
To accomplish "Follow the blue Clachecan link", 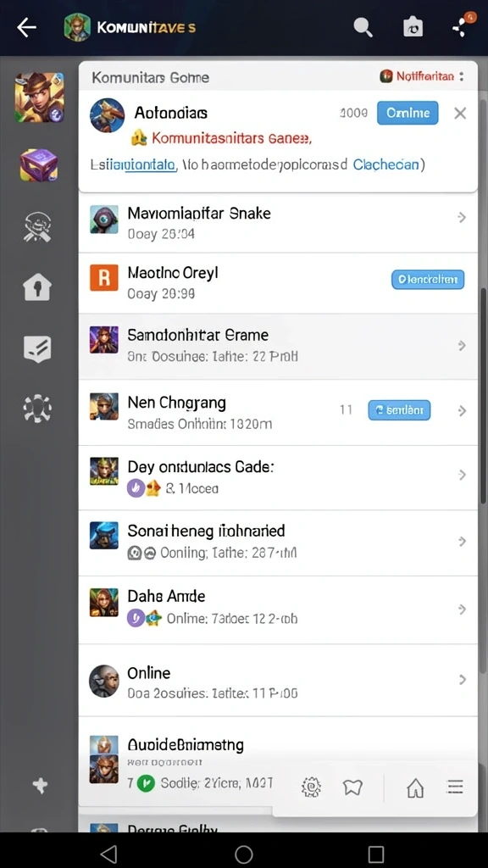I will click(x=385, y=165).
